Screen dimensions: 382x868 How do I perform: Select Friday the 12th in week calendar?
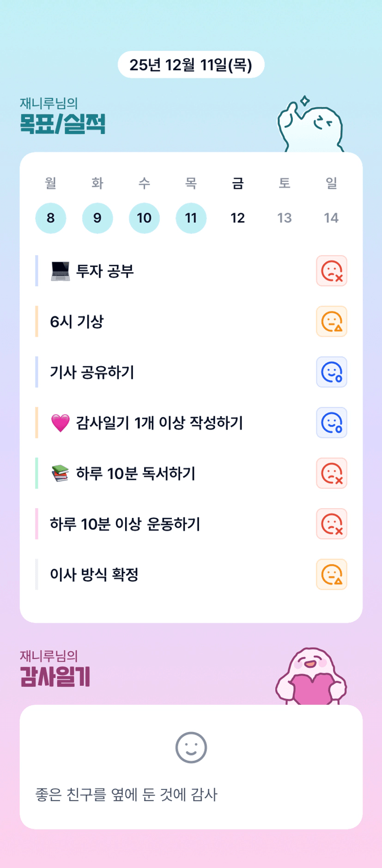coord(237,218)
